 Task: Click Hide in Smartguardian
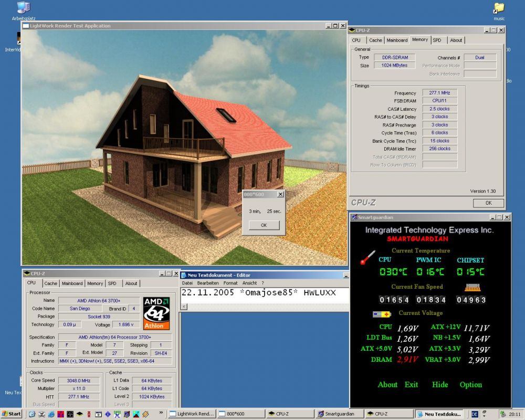tap(440, 384)
